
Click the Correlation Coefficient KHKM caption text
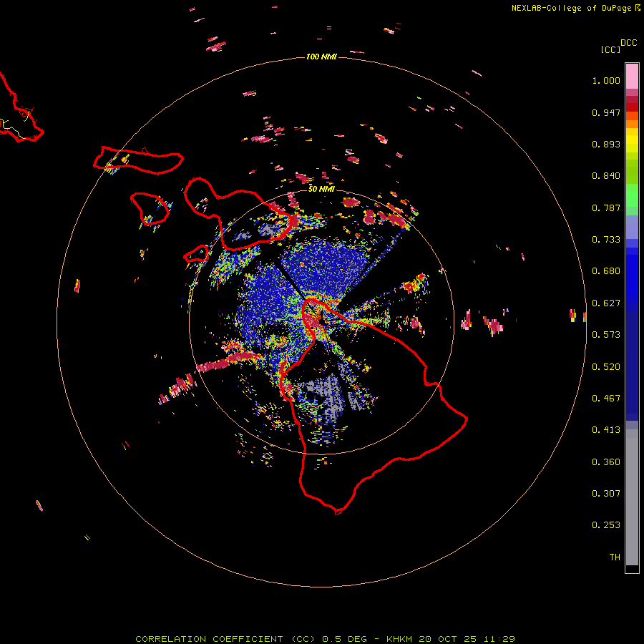(x=325, y=639)
